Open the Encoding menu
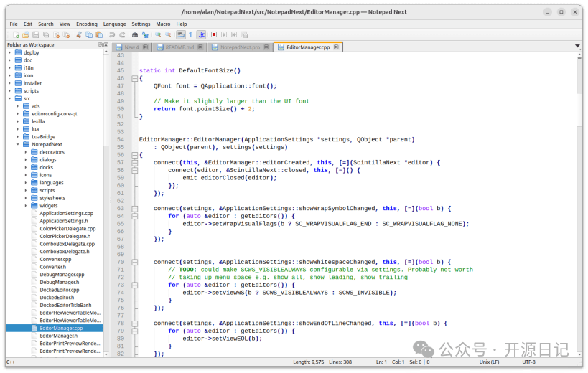The height and width of the screenshot is (373, 588). point(87,24)
